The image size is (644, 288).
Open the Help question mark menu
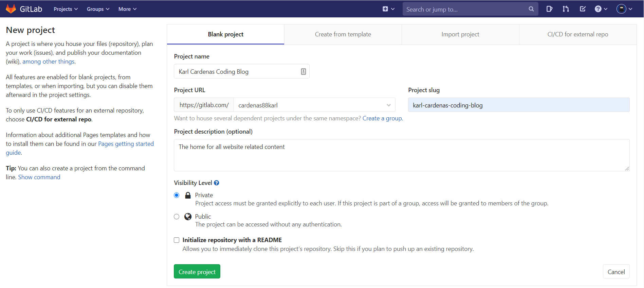click(x=601, y=9)
